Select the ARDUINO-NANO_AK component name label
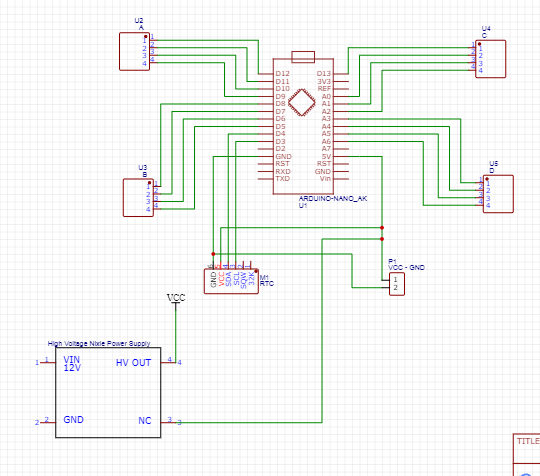Viewport: 540px width, 476px height. point(333,199)
